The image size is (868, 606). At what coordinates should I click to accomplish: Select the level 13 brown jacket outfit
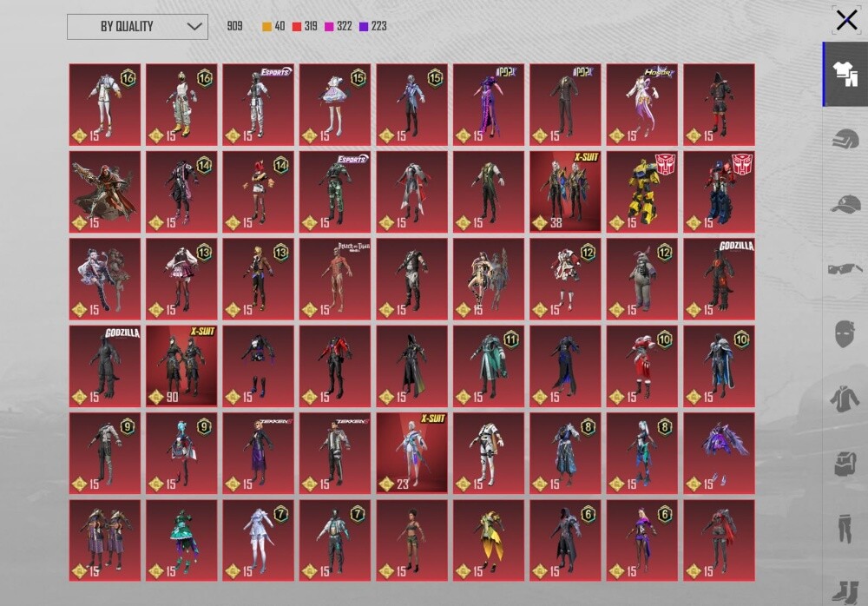click(x=258, y=280)
